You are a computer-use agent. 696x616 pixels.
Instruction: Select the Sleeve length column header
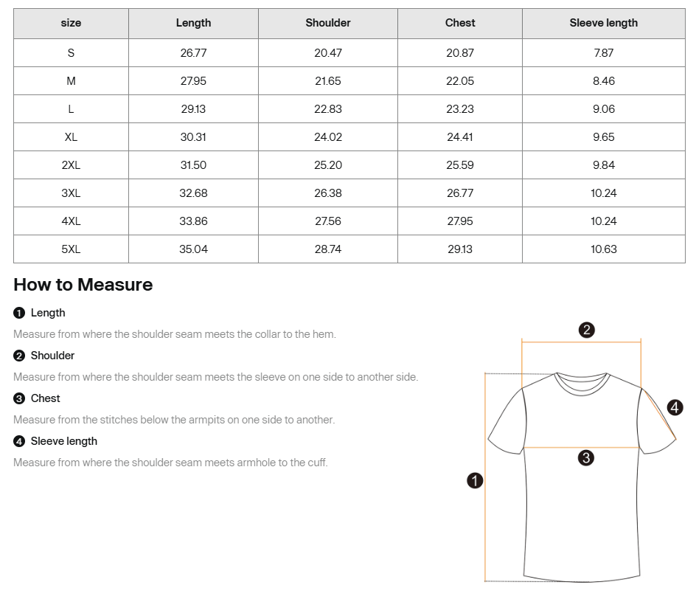pyautogui.click(x=604, y=23)
